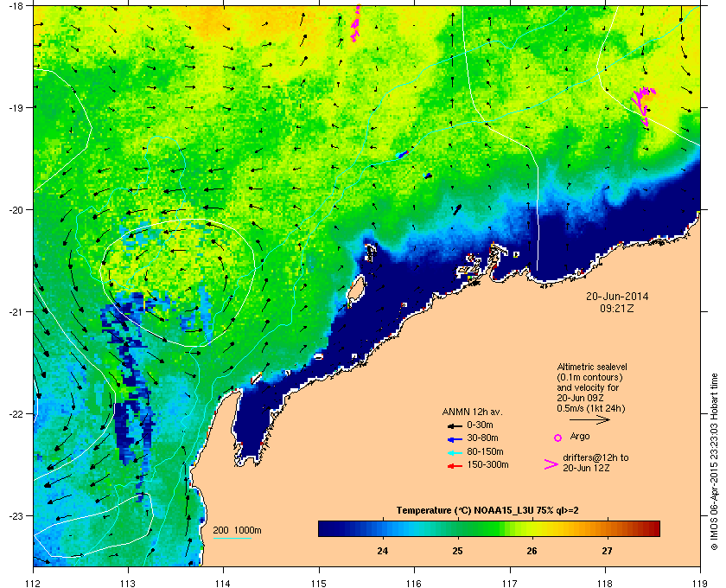Click longitude axis label 117

tap(510, 583)
